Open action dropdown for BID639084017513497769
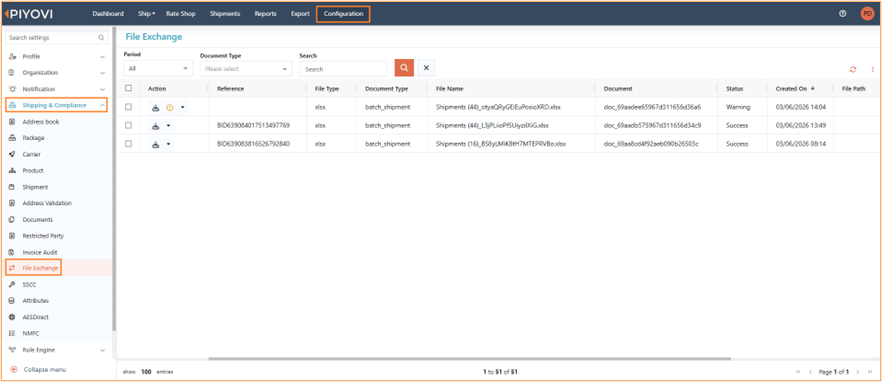 [169, 125]
